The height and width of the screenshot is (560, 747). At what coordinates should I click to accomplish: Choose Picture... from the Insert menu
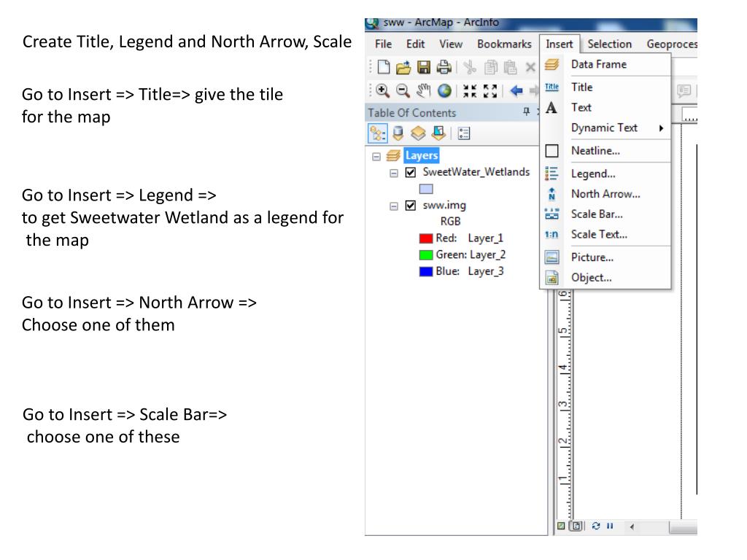(x=605, y=257)
